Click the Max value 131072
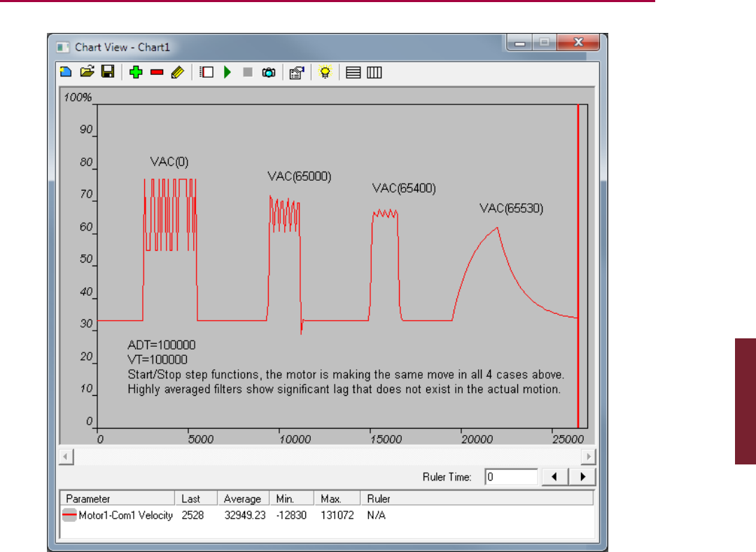Image resolution: width=756 pixels, height=552 pixels. (x=337, y=516)
